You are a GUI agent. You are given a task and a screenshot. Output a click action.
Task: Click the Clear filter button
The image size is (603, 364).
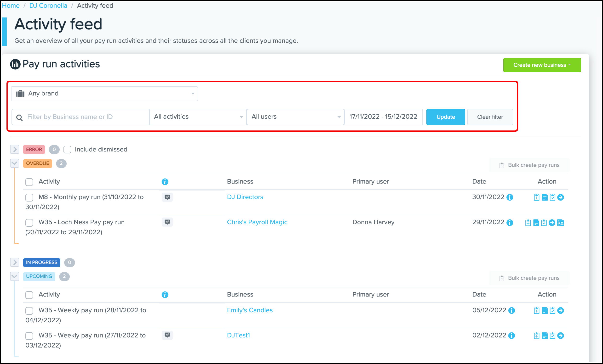pyautogui.click(x=490, y=117)
